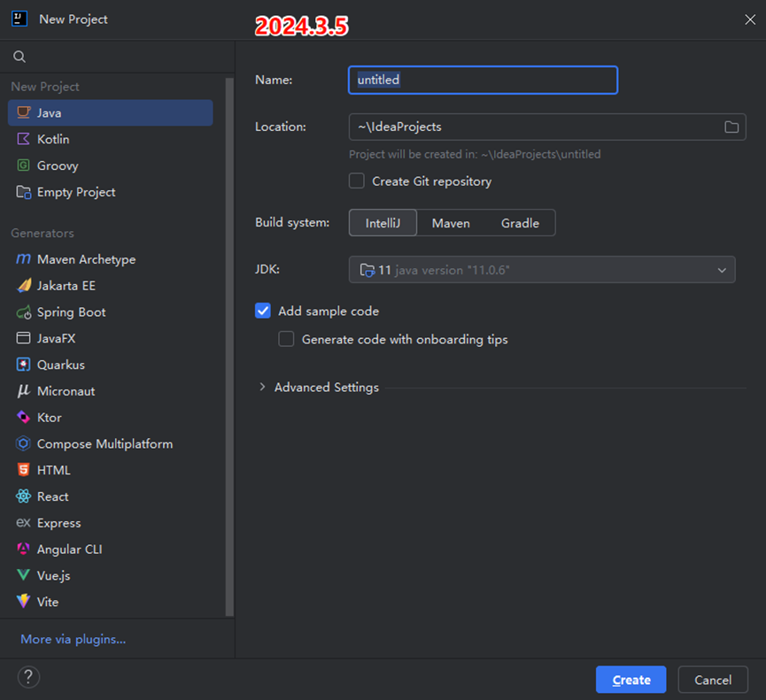Select Gradle build system
This screenshot has width=766, height=700.
coord(521,223)
